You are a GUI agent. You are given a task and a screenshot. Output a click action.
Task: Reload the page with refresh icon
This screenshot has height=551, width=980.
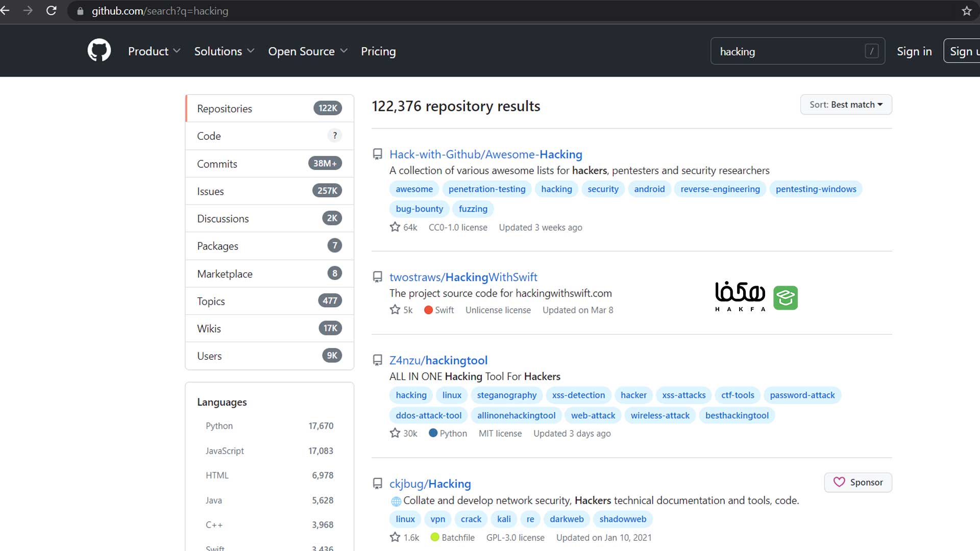pos(52,11)
